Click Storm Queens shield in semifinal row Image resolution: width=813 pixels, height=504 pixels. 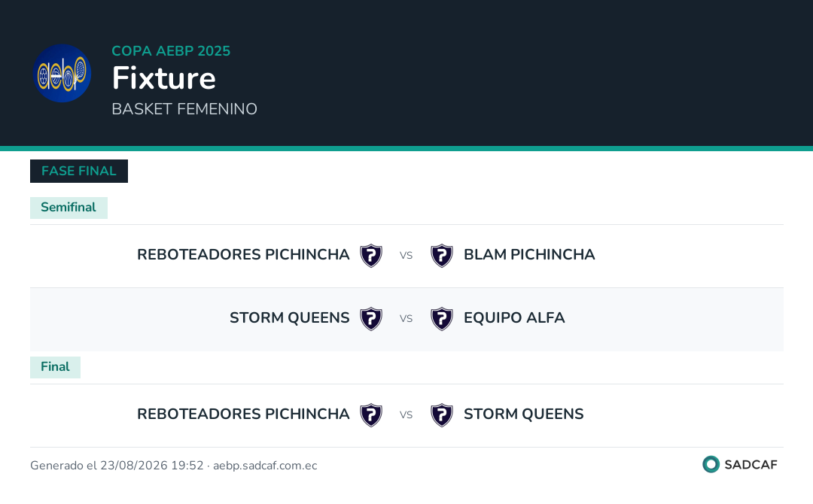click(x=371, y=318)
